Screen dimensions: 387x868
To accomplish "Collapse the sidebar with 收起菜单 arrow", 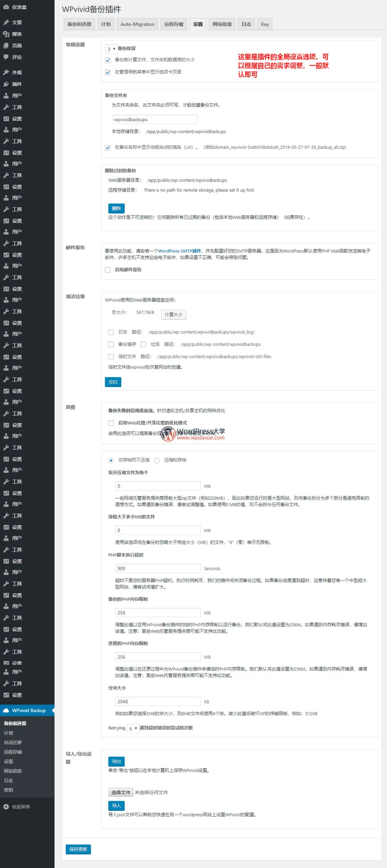I will pos(6,807).
